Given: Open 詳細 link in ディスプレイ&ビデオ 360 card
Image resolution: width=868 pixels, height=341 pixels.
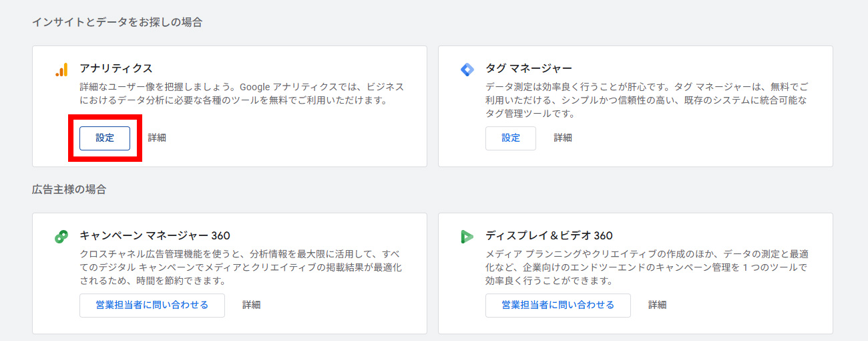Looking at the screenshot, I should pos(658,305).
